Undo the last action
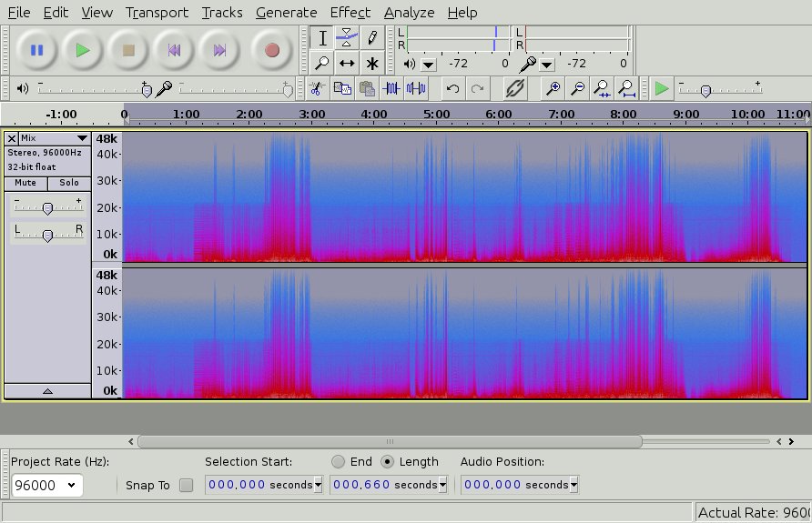 (x=452, y=88)
